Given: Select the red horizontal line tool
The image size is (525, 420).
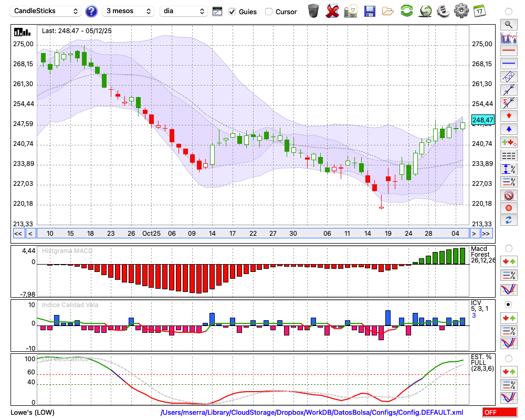Looking at the screenshot, I should pyautogui.click(x=509, y=50).
